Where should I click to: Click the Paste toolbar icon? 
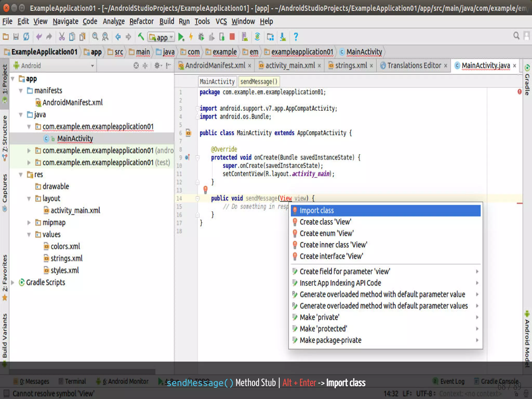tap(82, 37)
